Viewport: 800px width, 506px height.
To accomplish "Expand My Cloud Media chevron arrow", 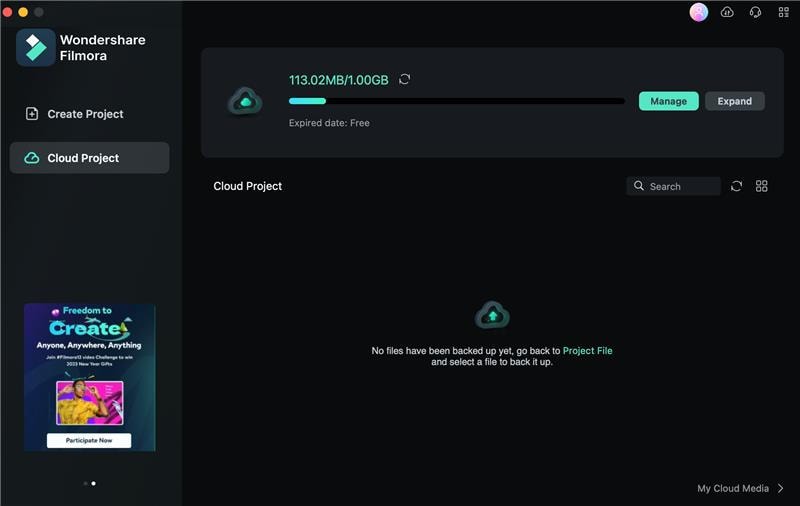I will 781,488.
